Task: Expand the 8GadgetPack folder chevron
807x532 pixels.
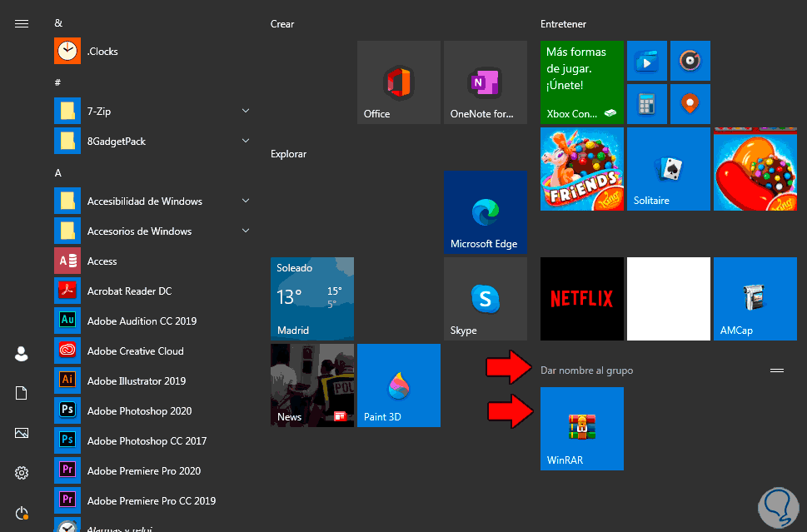Action: pos(246,141)
